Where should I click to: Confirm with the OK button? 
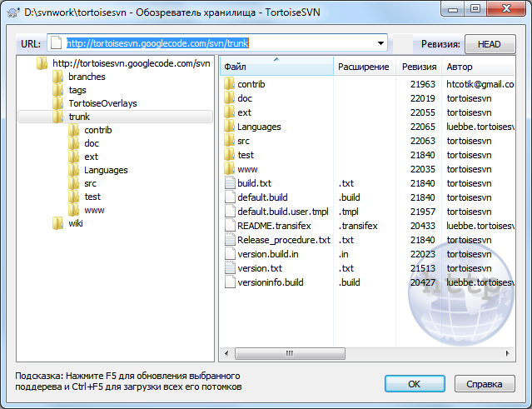(415, 384)
